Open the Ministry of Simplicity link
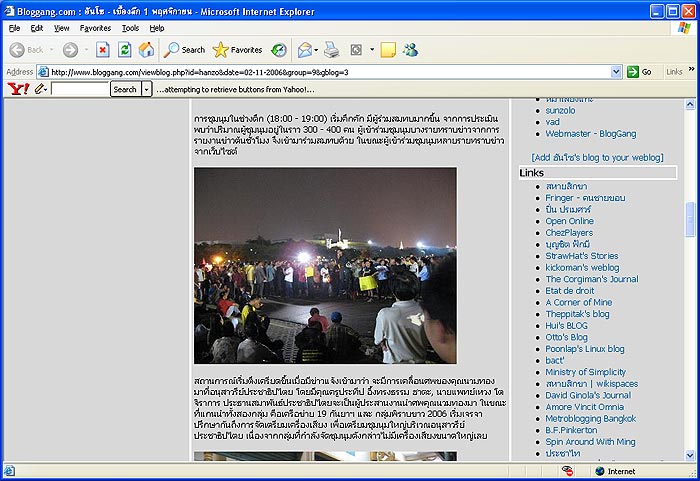The image size is (700, 481). 585,372
